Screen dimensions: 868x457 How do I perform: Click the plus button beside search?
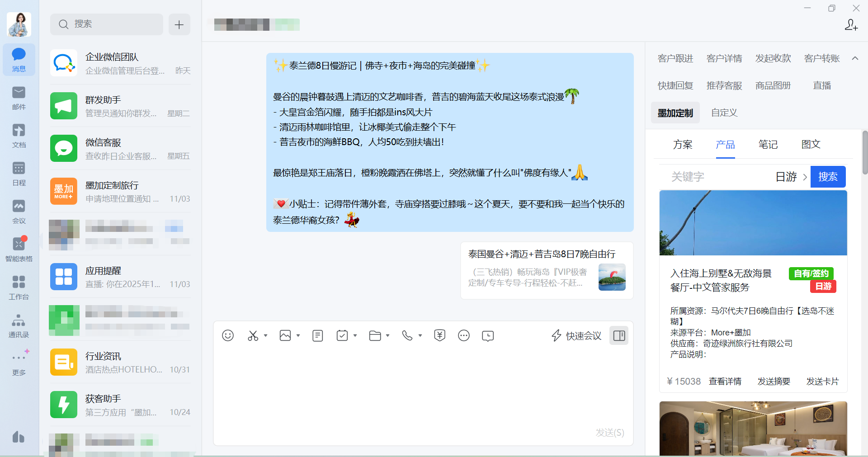pos(179,24)
